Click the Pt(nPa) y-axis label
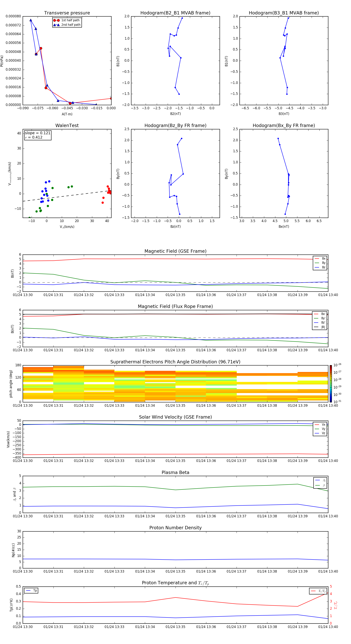The height and width of the screenshot is (644, 351). point(2,61)
